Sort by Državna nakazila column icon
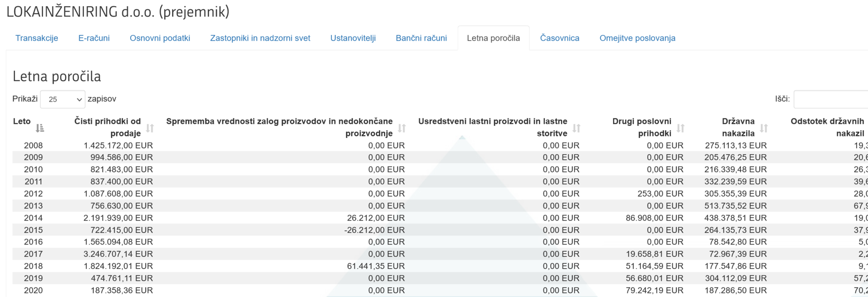868x297 pixels. (x=764, y=128)
